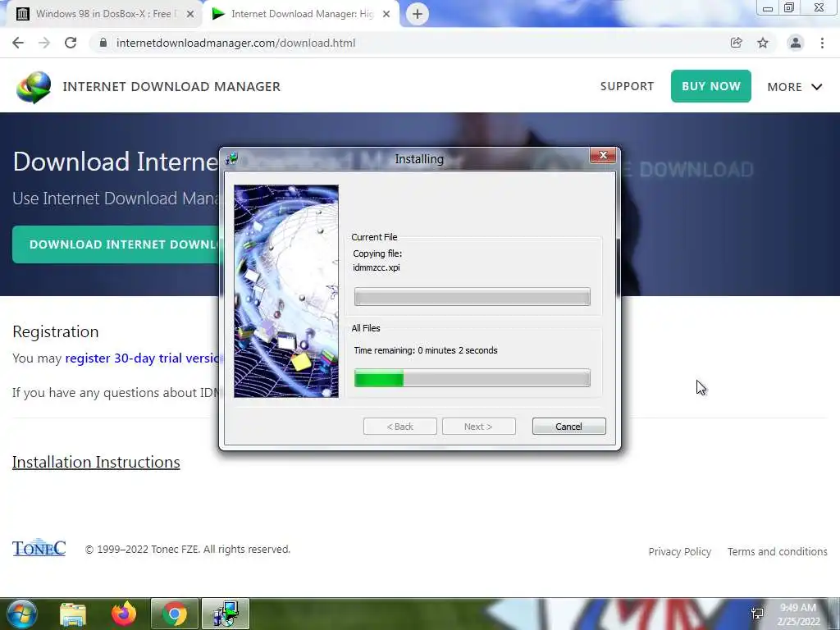Open the Chrome three-dot menu
The image size is (840, 630).
point(822,43)
